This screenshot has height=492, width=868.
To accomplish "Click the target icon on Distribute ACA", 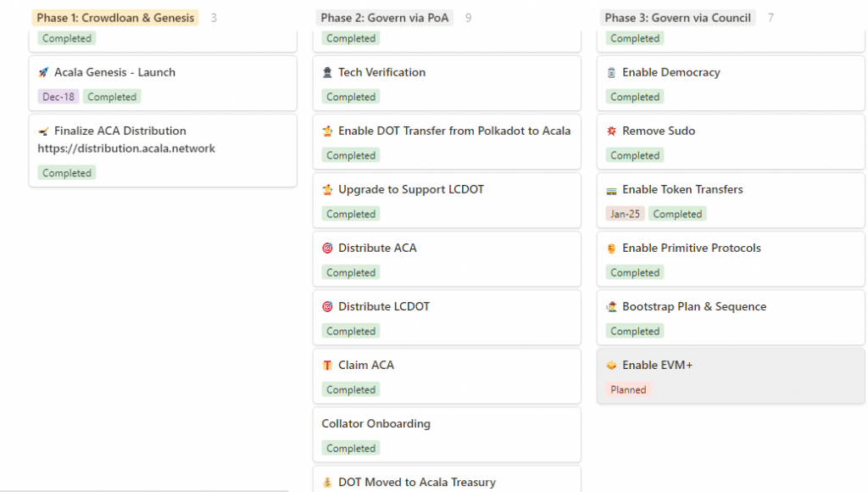I will [328, 249].
